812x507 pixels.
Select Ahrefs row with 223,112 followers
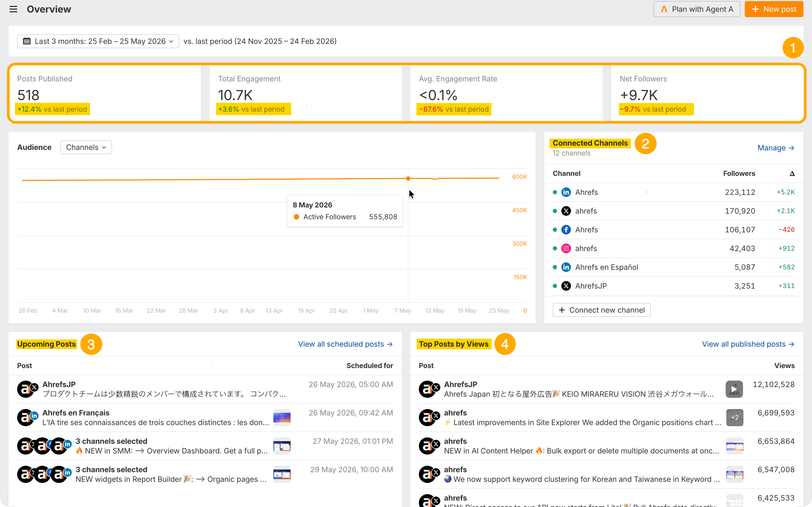click(674, 192)
